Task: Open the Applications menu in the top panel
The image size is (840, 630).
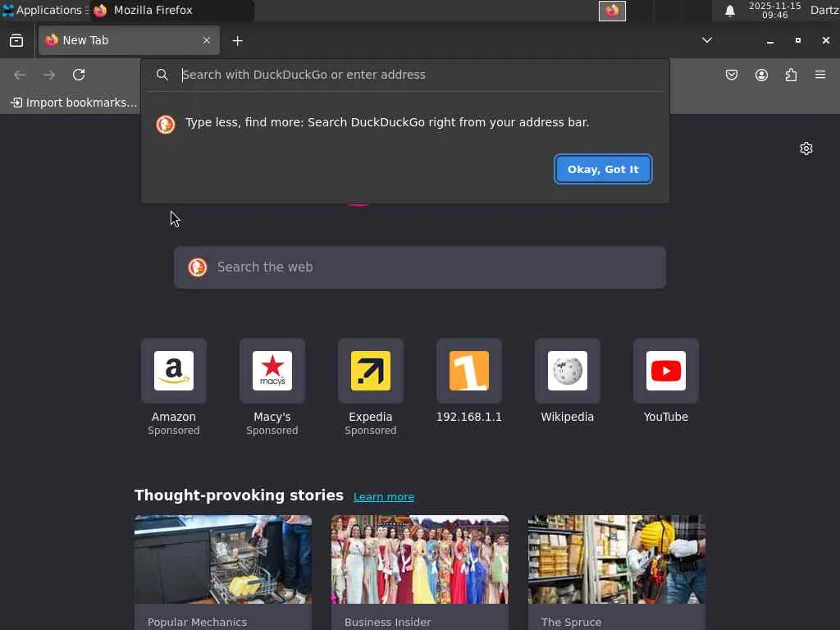Action: [x=44, y=10]
